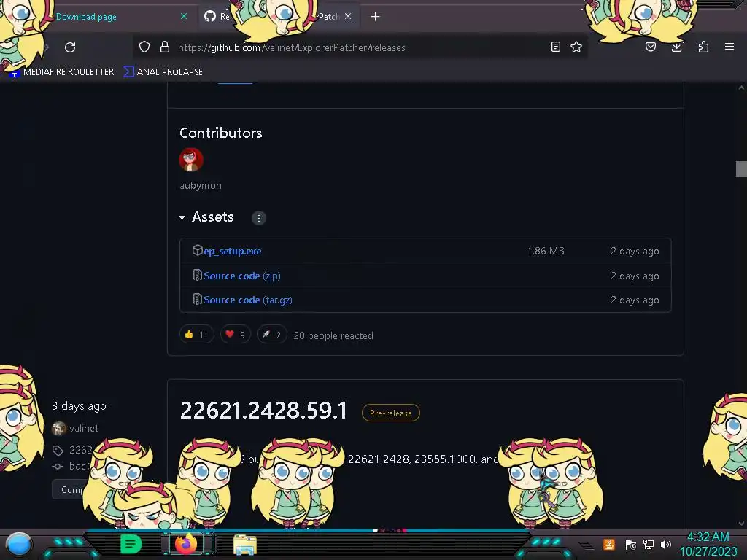The image size is (747, 560).
Task: Download ep_setup.exe asset
Action: [232, 251]
